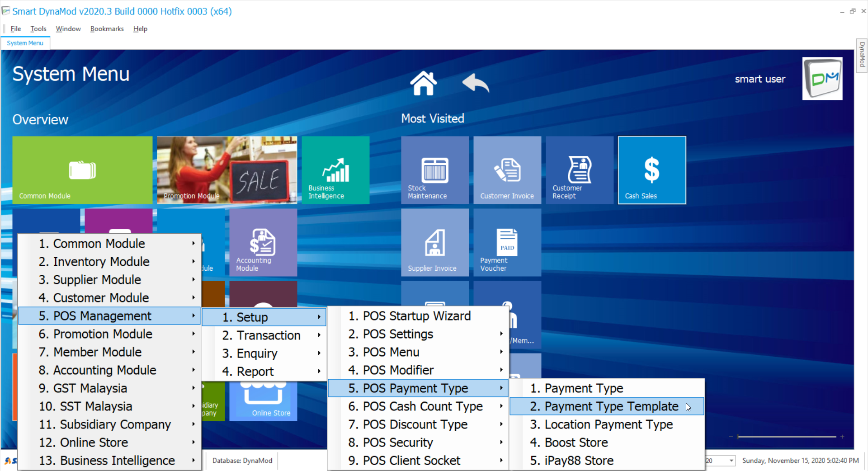Select the POS Menu entry
868x471 pixels.
[x=418, y=352]
